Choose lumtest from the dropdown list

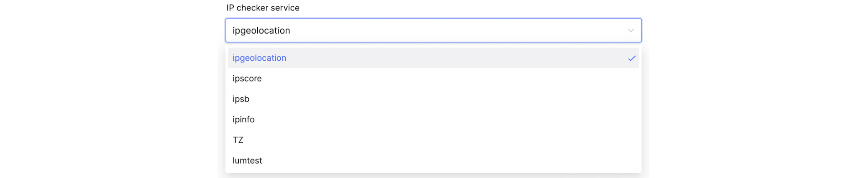point(433,160)
